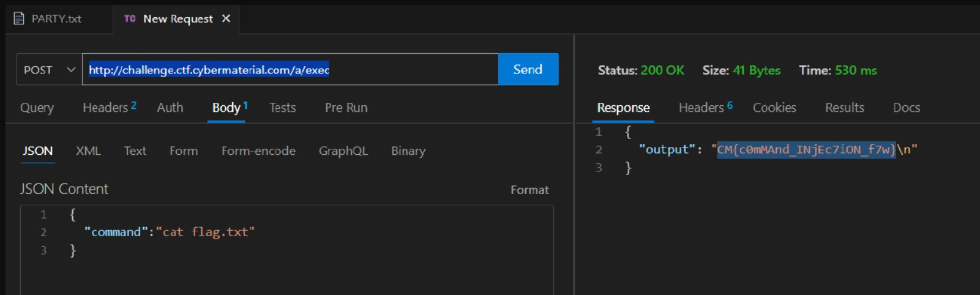Open the request Headers tab
Image resolution: width=980 pixels, height=295 pixels.
[x=105, y=108]
